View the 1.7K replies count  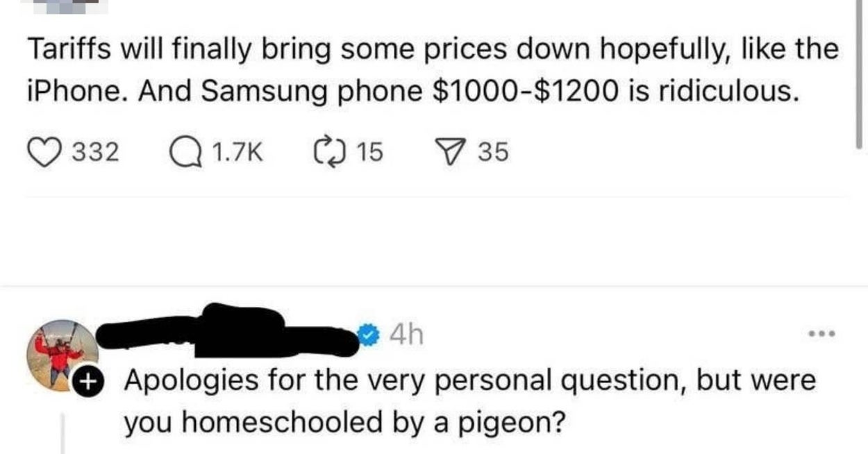[236, 151]
